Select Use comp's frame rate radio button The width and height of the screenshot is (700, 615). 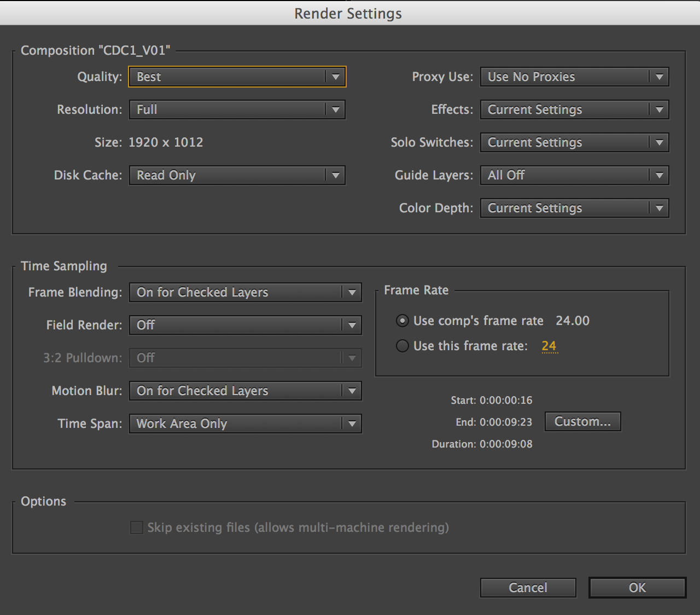402,321
